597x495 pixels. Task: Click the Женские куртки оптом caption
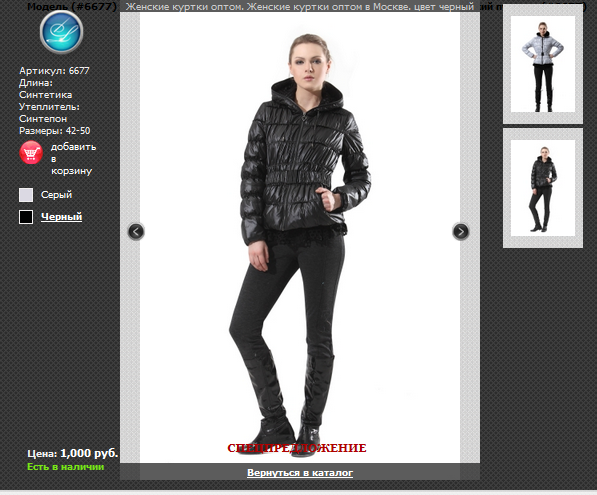pos(300,7)
